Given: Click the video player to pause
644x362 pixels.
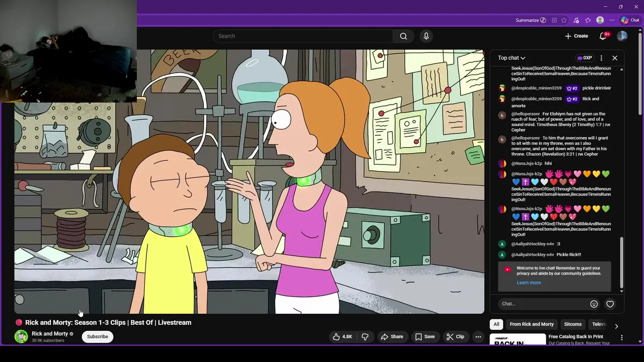Looking at the screenshot, I should [x=249, y=181].
